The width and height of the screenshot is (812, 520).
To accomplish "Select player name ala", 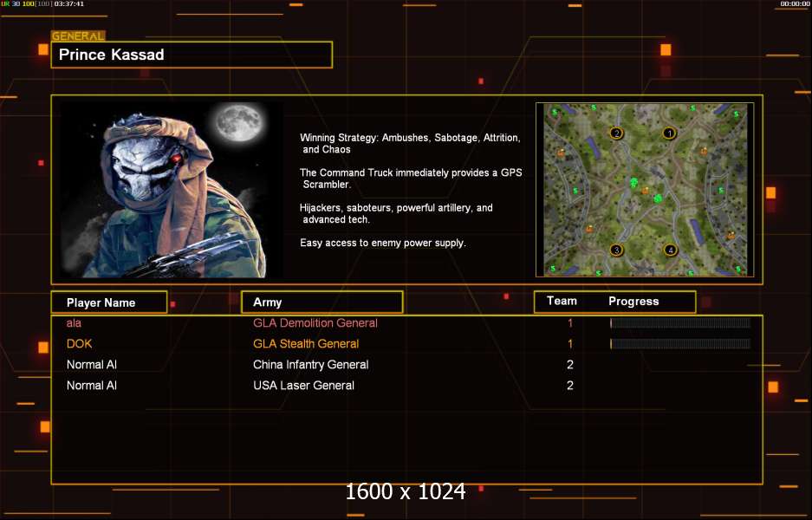I will coord(74,323).
